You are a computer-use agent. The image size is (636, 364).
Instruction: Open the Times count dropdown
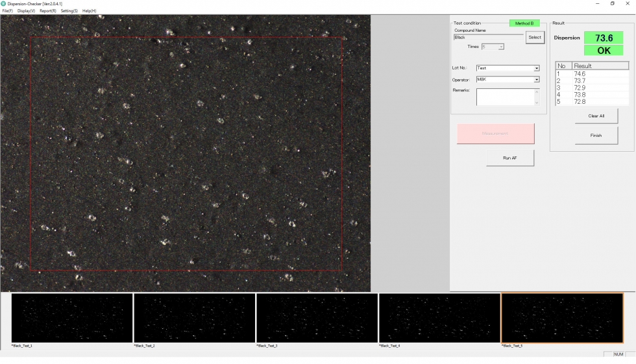coord(500,47)
